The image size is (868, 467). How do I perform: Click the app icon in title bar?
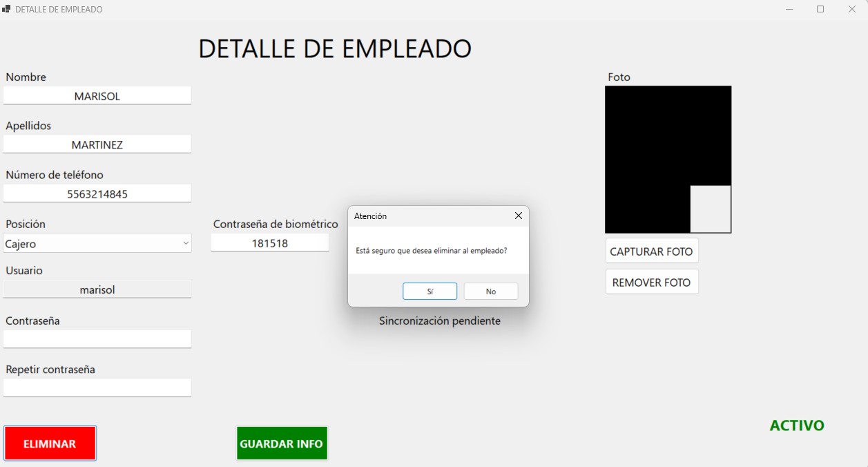[x=7, y=9]
